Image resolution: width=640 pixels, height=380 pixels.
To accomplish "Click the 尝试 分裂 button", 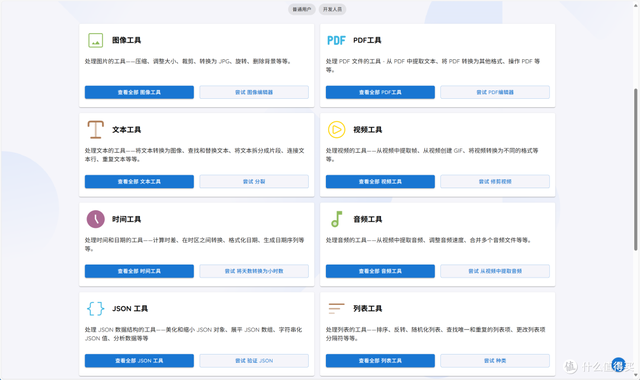I will 254,182.
